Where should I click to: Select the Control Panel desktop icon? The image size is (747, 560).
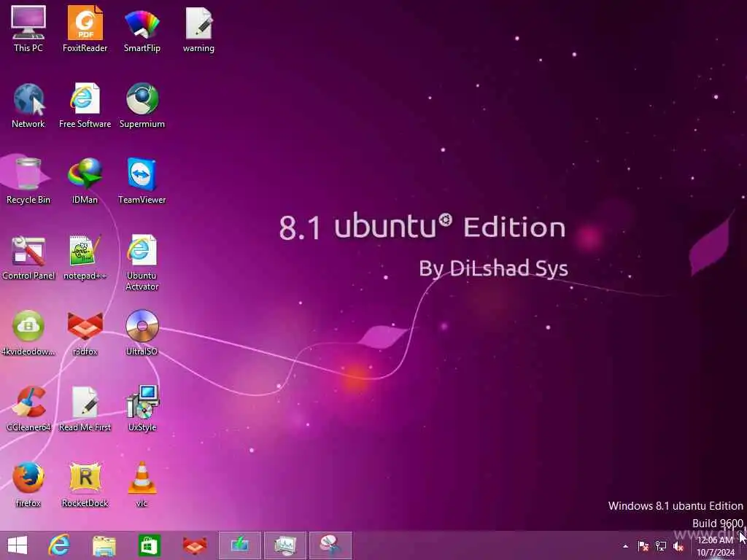tap(28, 257)
